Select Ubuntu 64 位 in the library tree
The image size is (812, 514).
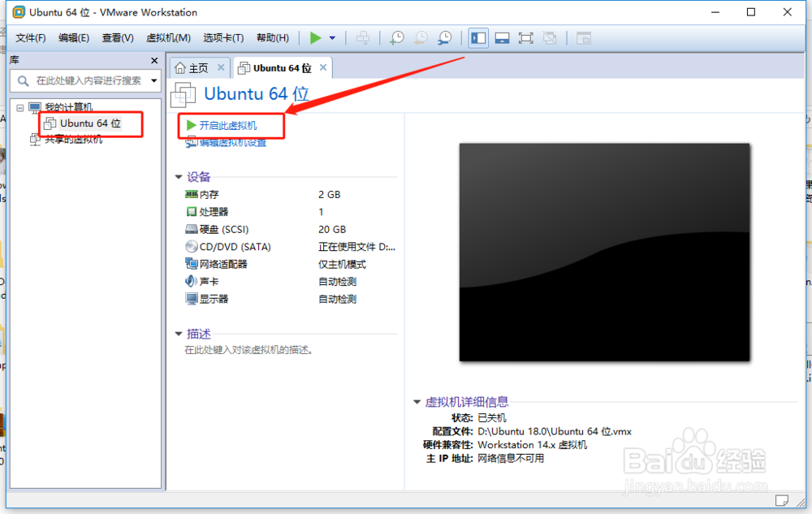tap(90, 123)
